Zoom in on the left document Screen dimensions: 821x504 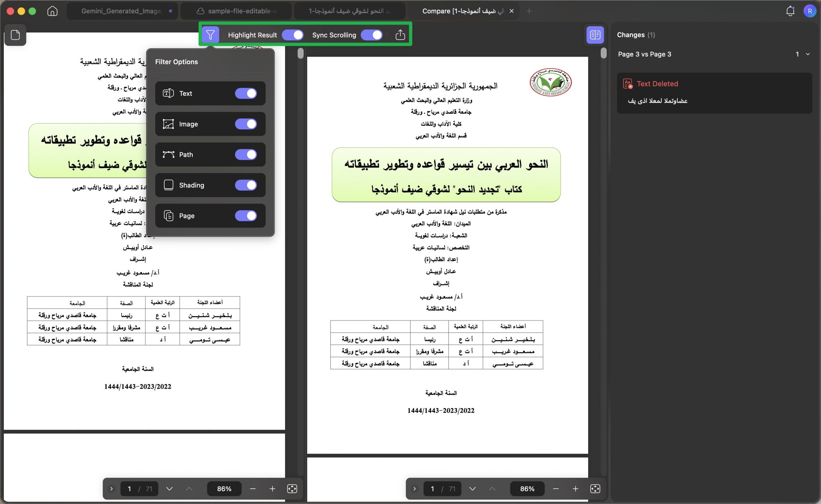click(272, 489)
